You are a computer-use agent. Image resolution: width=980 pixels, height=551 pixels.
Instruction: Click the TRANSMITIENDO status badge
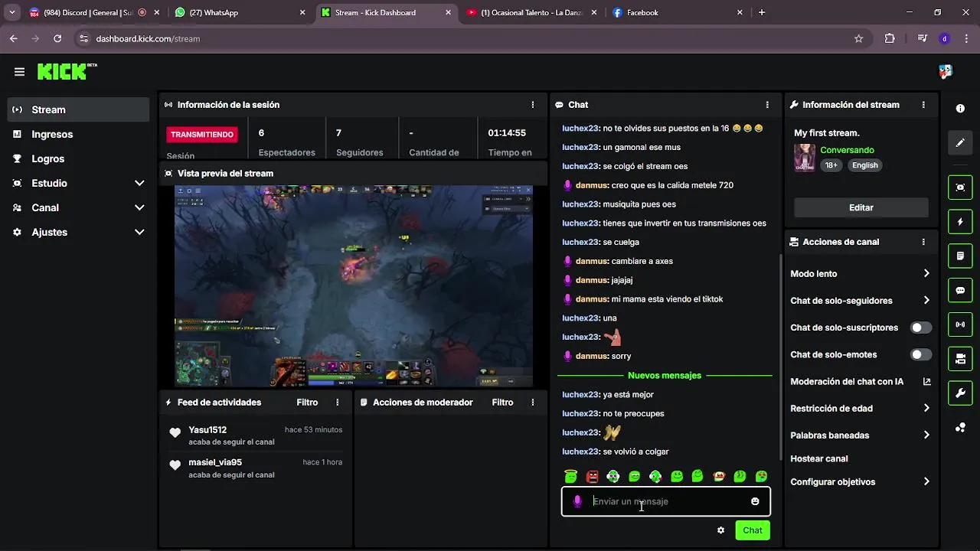tap(202, 135)
